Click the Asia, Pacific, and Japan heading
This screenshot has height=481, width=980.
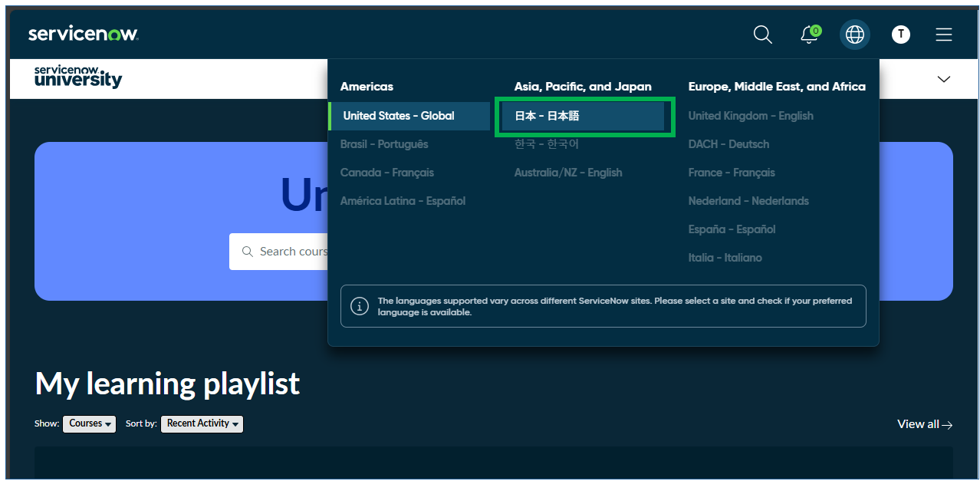click(x=583, y=87)
